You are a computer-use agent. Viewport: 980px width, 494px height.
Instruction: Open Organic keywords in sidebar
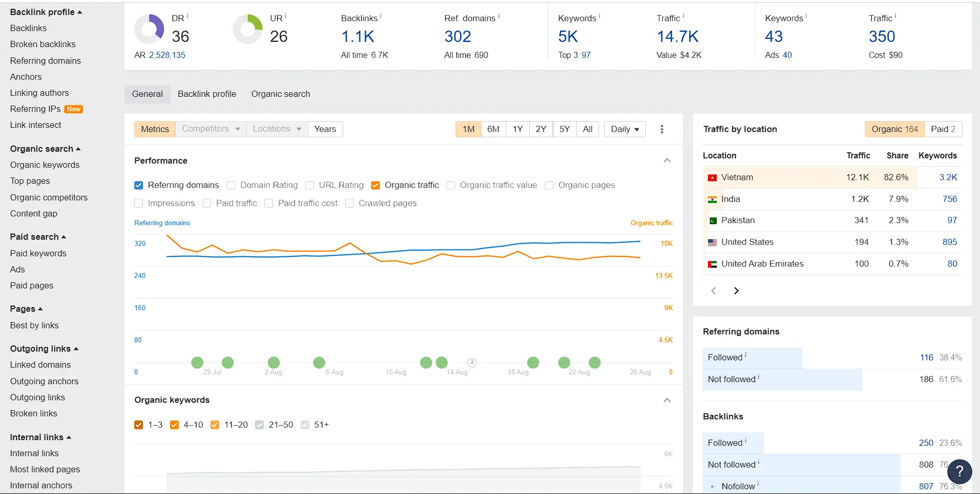pos(45,165)
